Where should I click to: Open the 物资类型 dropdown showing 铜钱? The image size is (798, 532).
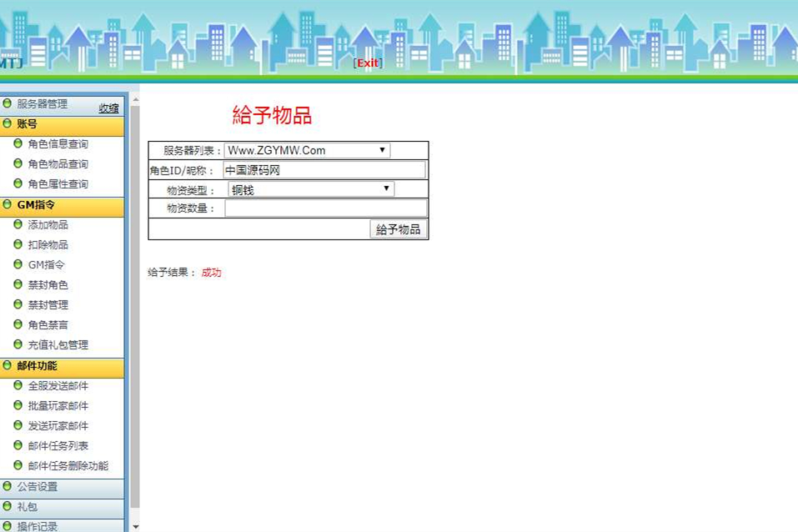click(x=310, y=189)
